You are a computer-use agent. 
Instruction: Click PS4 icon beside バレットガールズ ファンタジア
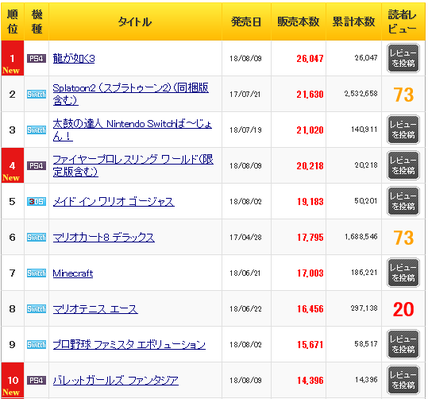pos(36,380)
